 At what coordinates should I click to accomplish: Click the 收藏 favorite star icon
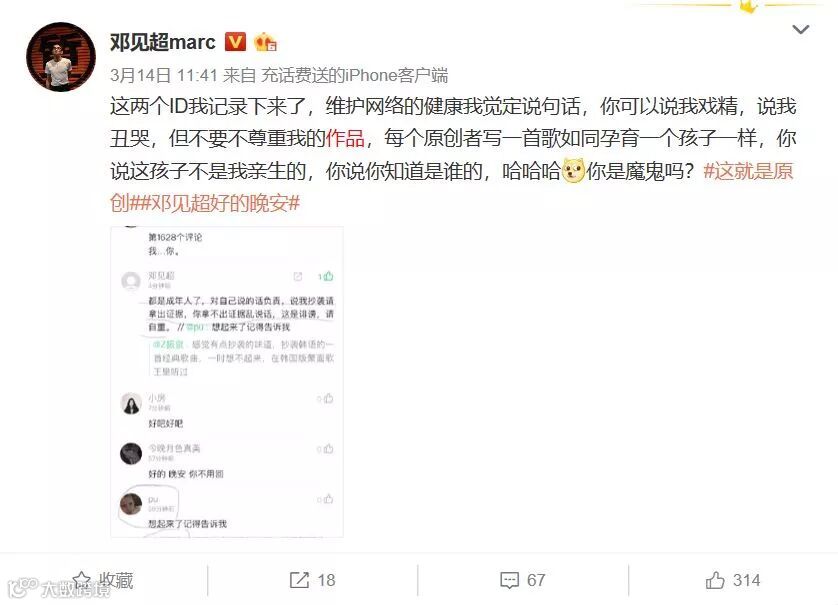82,580
